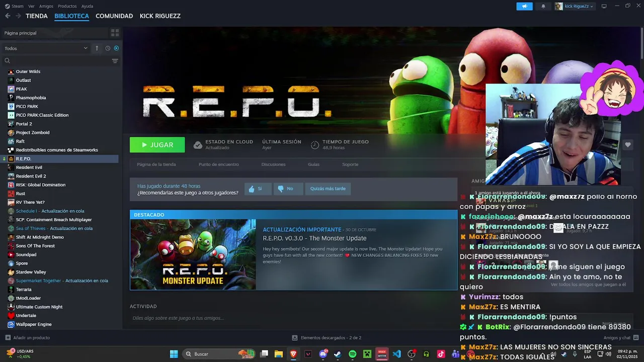The height and width of the screenshot is (362, 644).
Task: Click the Undertale heart icon
Action: 11,316
